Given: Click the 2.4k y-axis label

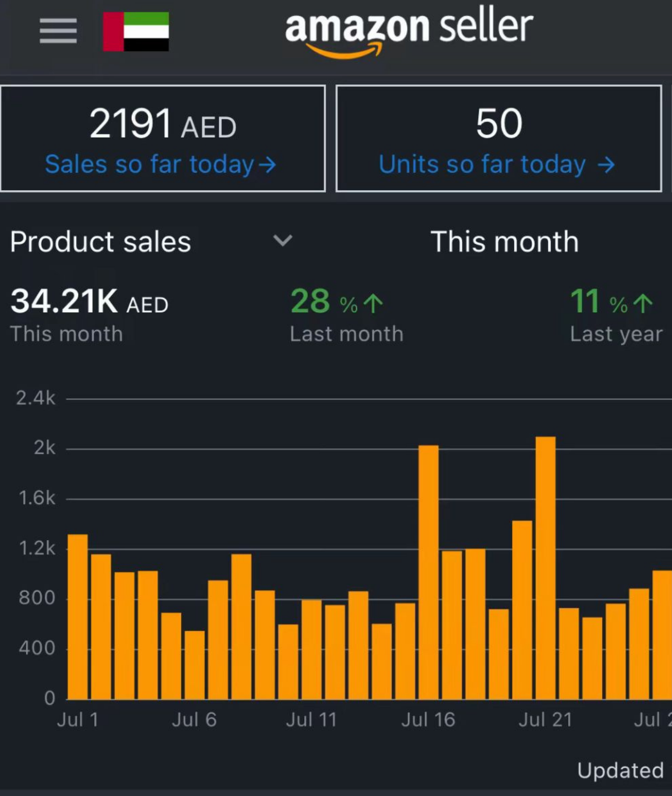Looking at the screenshot, I should (x=35, y=398).
